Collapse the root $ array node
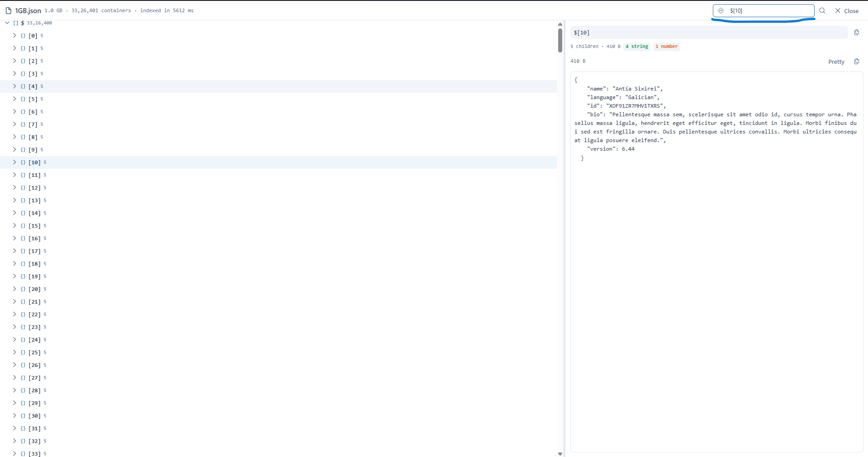Viewport: 868px width, 457px height. click(x=7, y=23)
